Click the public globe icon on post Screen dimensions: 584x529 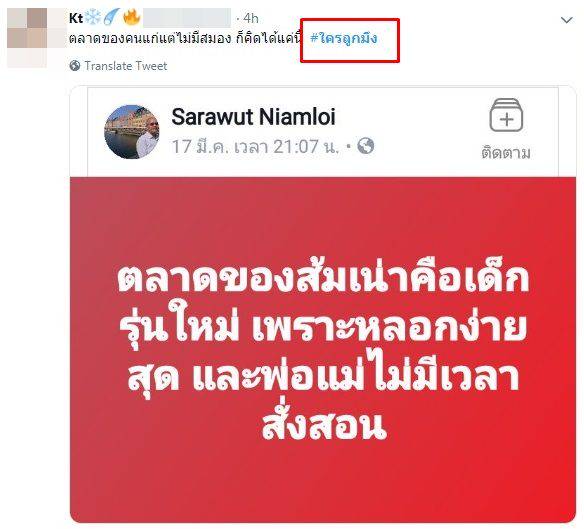point(366,146)
